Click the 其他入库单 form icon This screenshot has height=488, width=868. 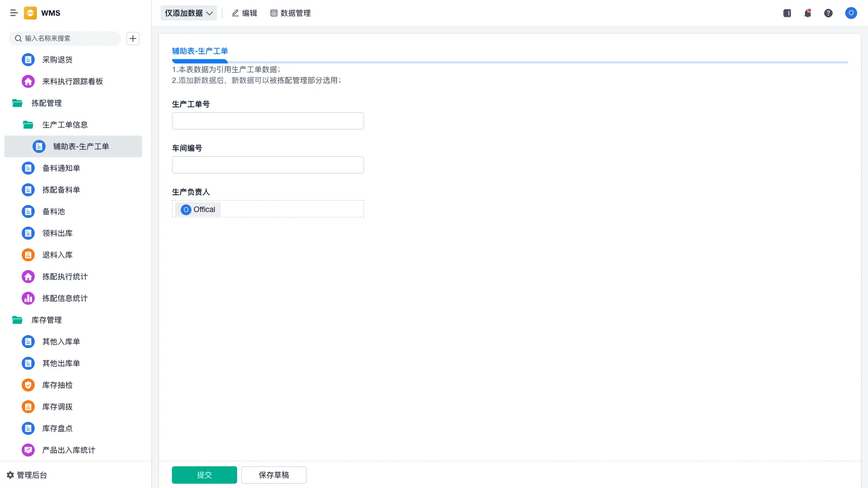[28, 342]
